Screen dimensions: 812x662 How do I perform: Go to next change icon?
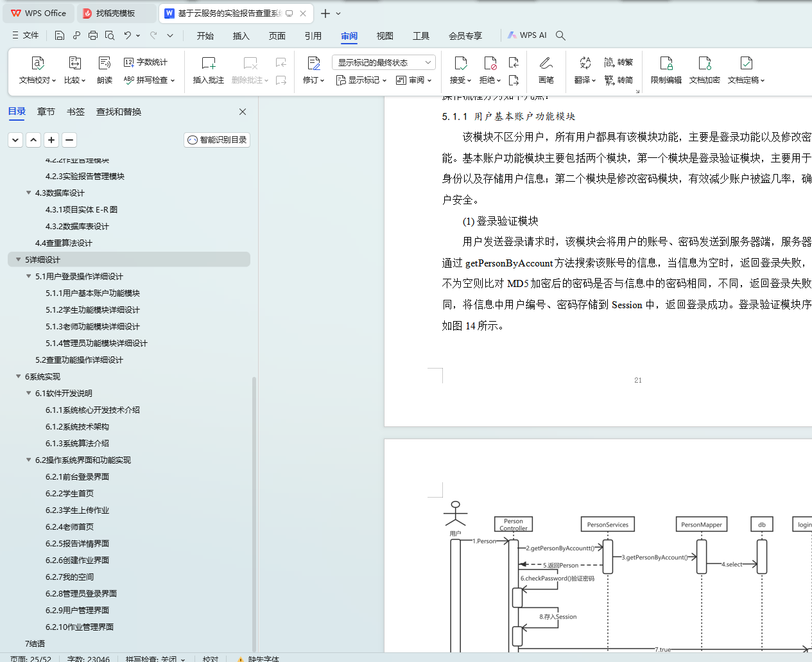[514, 80]
